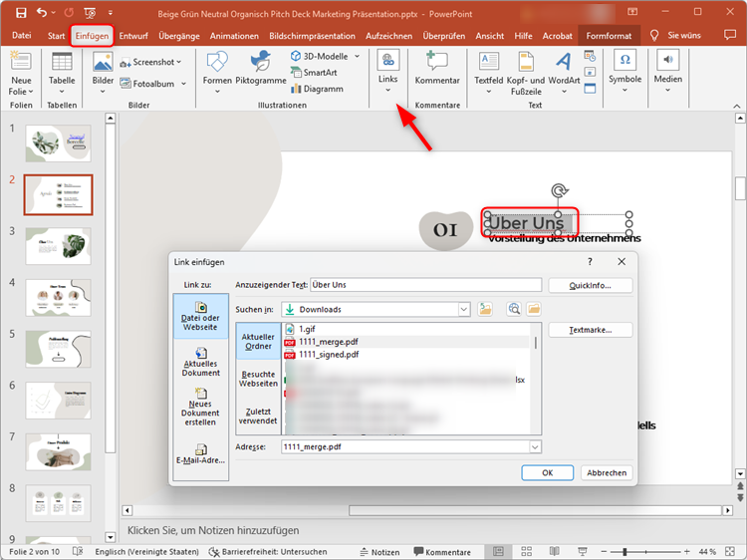
Task: Open Kopf- und Fußzeile settings
Action: click(x=526, y=74)
